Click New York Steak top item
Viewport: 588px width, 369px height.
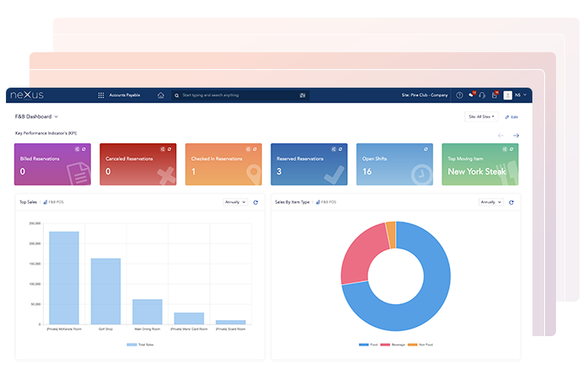pos(477,171)
